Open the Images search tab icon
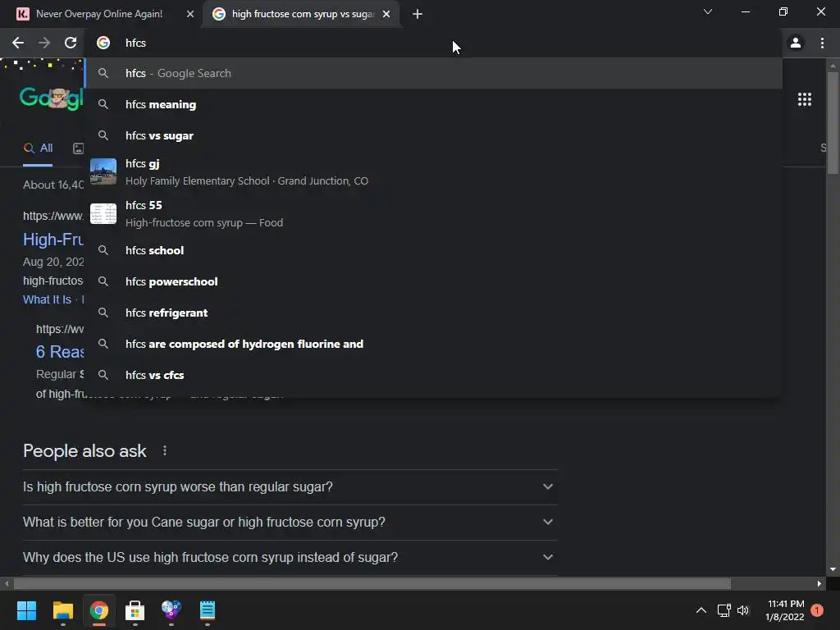 (x=78, y=148)
